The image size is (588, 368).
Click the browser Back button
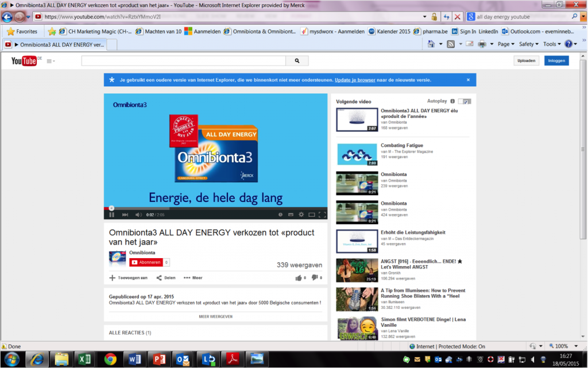7,17
